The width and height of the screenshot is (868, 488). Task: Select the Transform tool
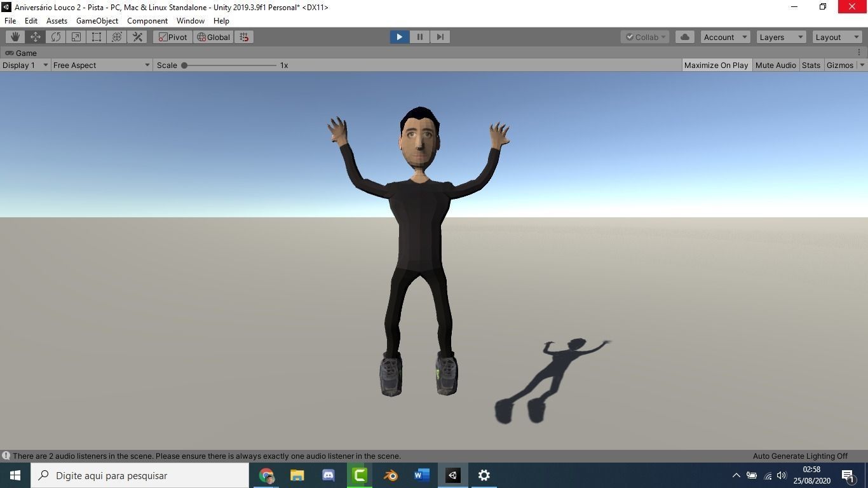point(117,37)
